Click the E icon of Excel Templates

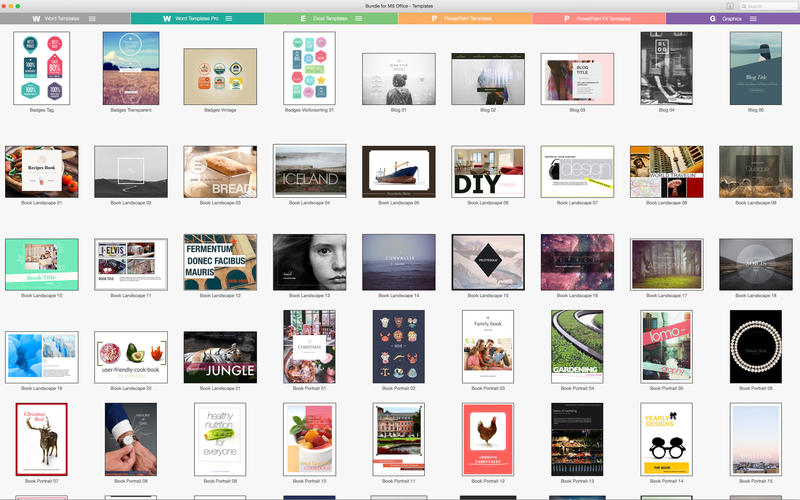pyautogui.click(x=302, y=19)
